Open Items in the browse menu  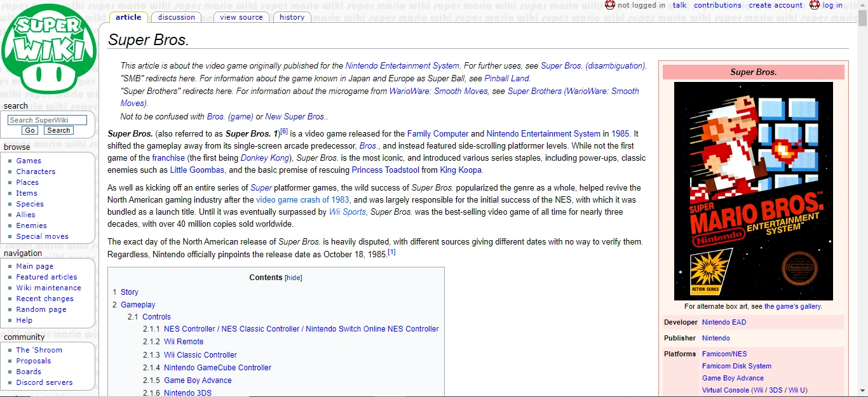(x=27, y=193)
